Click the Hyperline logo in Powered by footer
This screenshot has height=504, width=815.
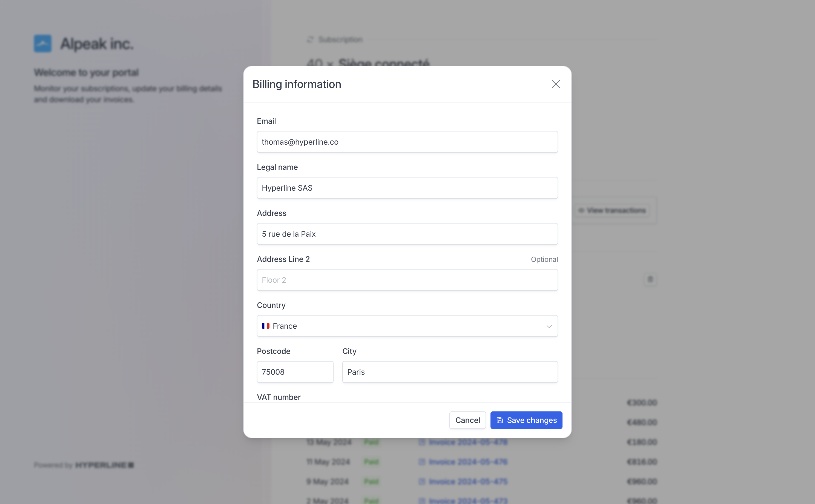[x=104, y=465]
